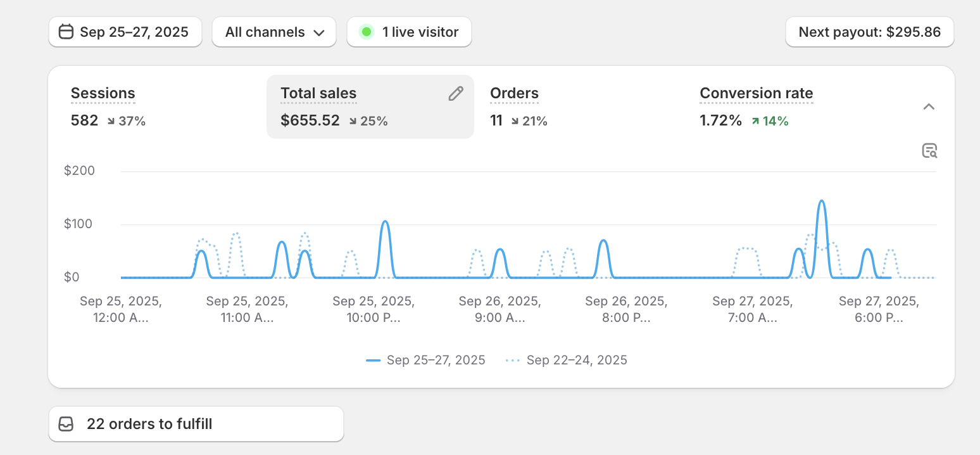Select the Conversion rate metric tab
The image size is (980, 455).
click(756, 93)
